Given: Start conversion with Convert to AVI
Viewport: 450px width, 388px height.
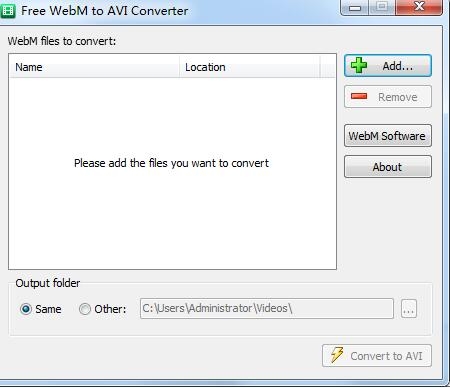Looking at the screenshot, I should [377, 356].
